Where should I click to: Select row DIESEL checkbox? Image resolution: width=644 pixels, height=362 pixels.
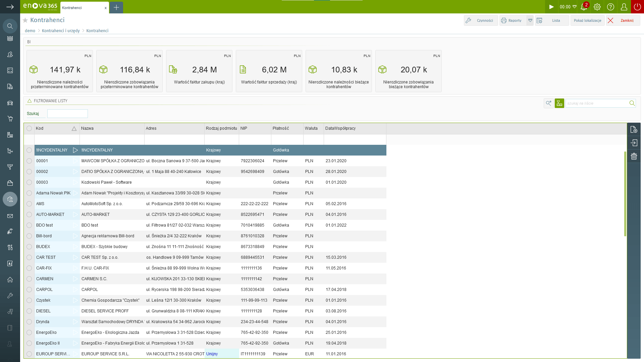pos(29,311)
